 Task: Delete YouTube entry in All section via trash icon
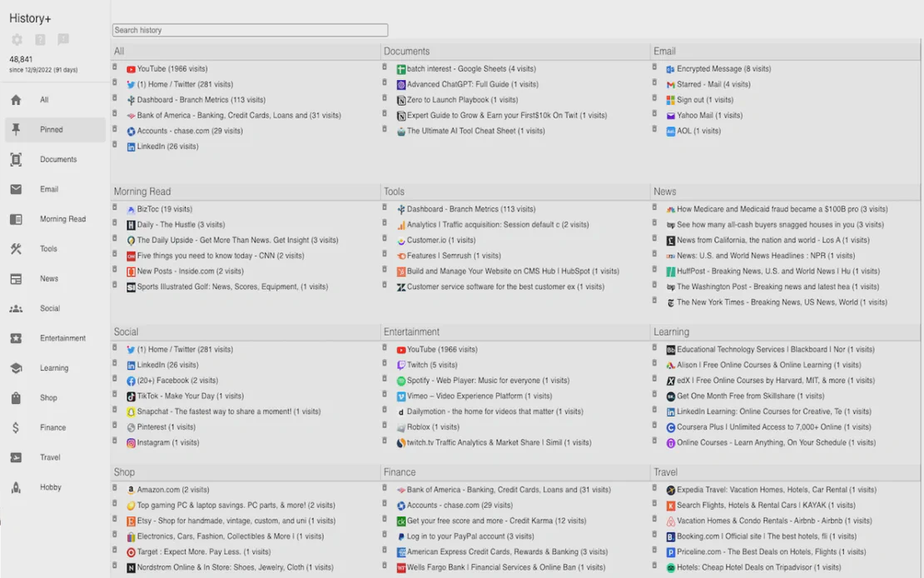coord(115,67)
